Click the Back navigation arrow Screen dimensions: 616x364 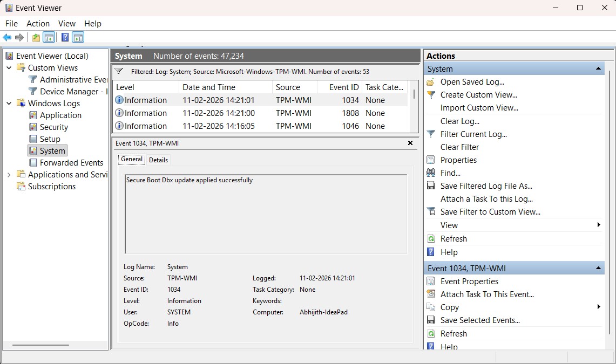pos(6,37)
